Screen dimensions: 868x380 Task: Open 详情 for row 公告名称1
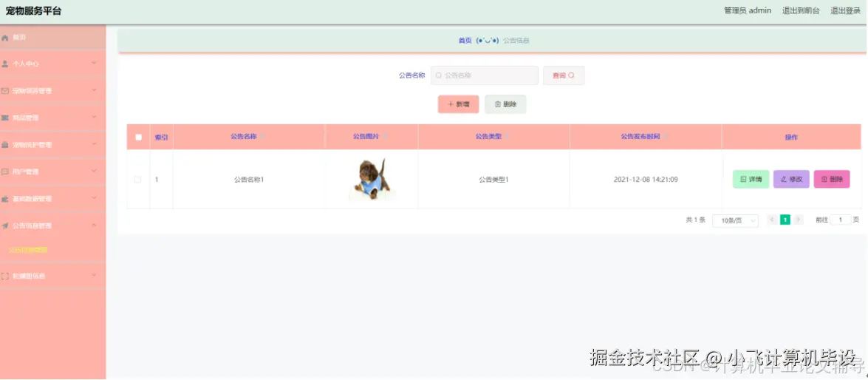click(x=751, y=180)
